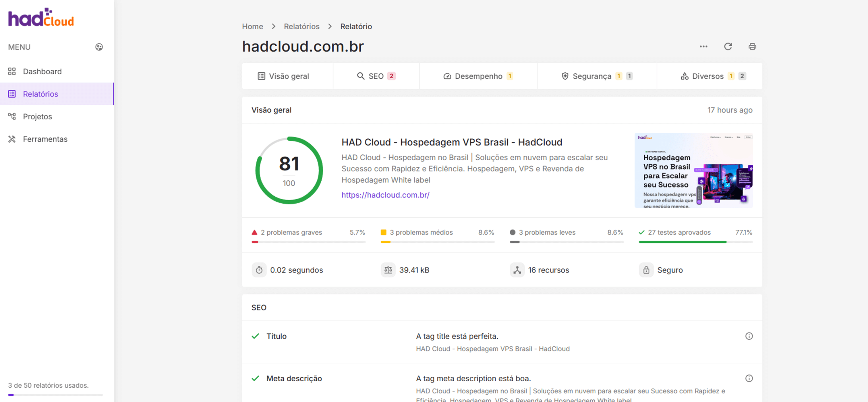Click the Relatórios list icon
Image resolution: width=868 pixels, height=402 pixels.
tap(12, 94)
